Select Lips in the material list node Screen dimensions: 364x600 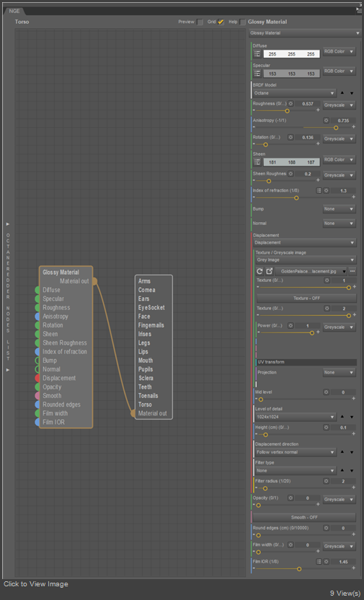[143, 352]
